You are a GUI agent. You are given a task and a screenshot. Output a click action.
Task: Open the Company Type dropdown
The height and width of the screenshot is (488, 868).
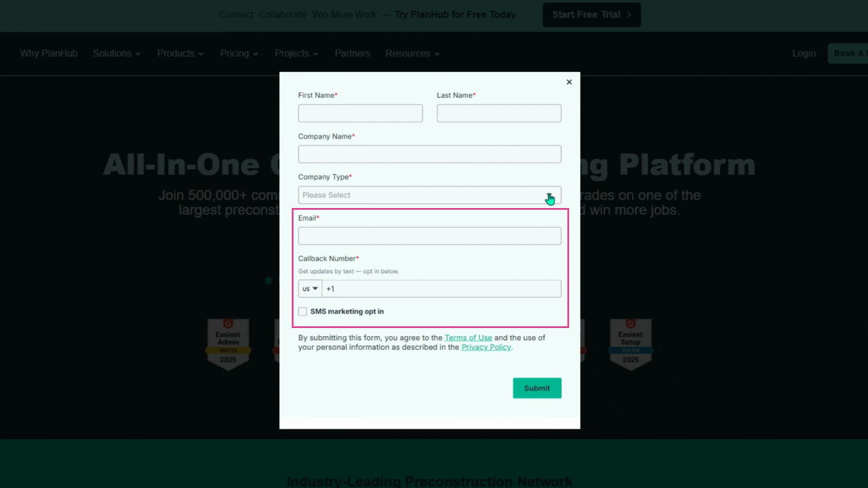coord(430,195)
